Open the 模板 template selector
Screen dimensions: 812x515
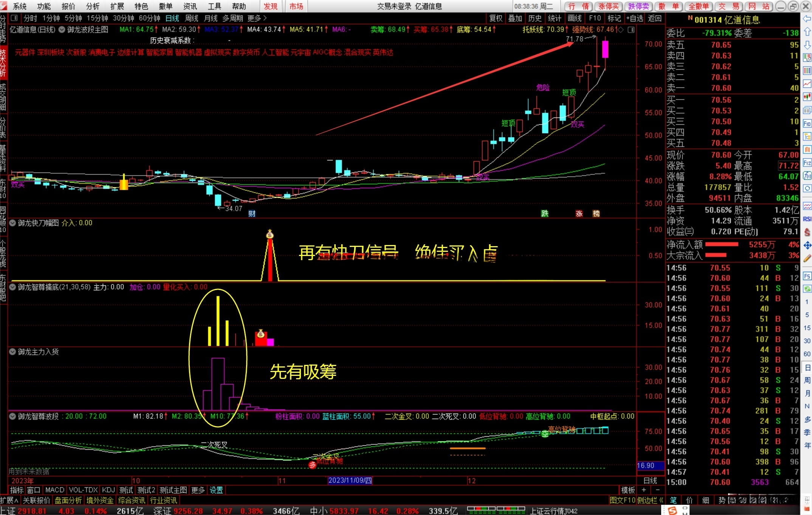point(628,490)
